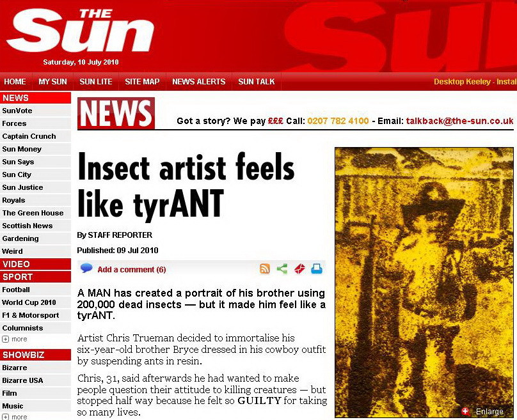Click the Desktop Keeley promo link

pos(475,81)
